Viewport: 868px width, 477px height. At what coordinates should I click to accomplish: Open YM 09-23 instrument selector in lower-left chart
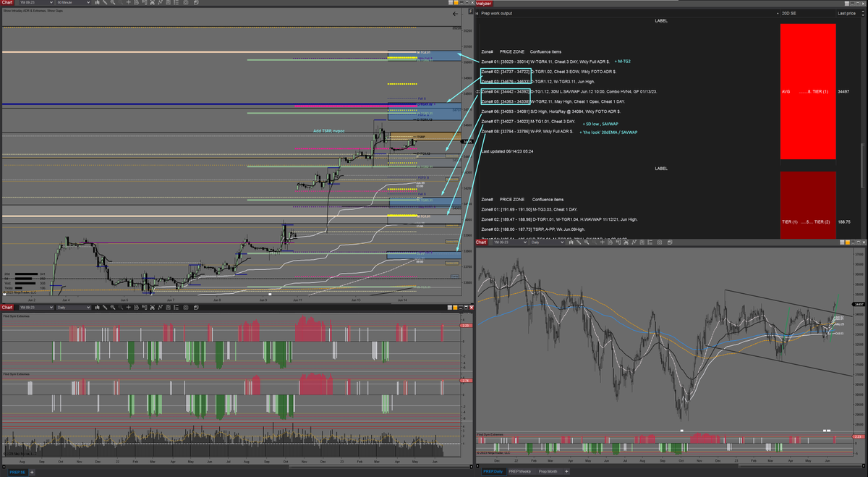point(36,307)
